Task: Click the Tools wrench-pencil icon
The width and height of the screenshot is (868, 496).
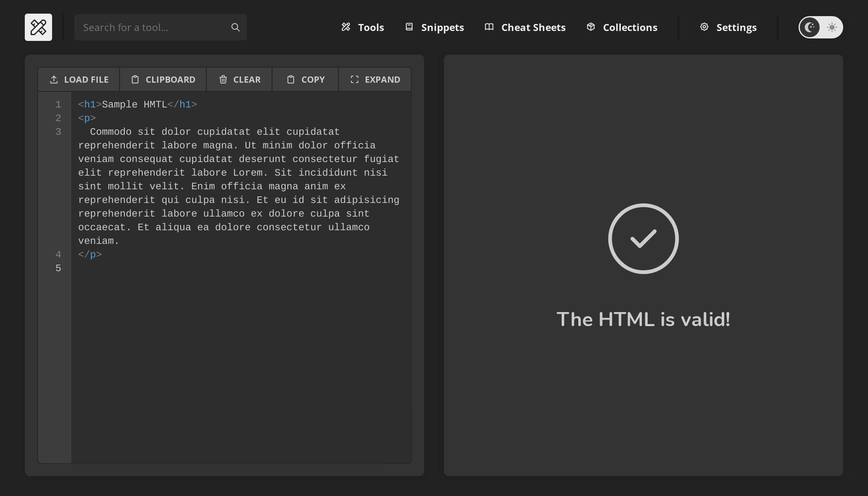Action: click(346, 27)
